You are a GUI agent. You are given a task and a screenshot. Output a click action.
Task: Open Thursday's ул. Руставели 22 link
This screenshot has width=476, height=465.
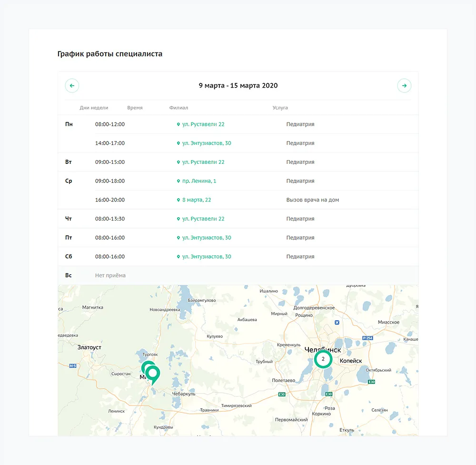(x=203, y=219)
